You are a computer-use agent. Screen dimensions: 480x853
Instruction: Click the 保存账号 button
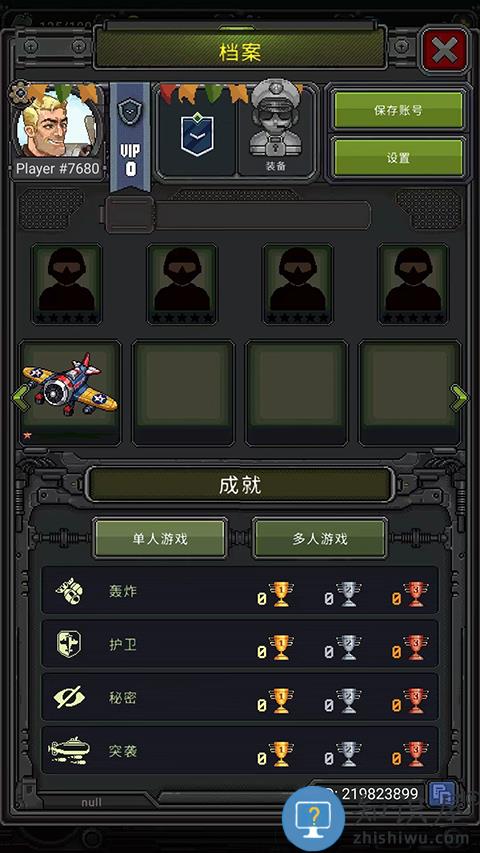click(398, 110)
